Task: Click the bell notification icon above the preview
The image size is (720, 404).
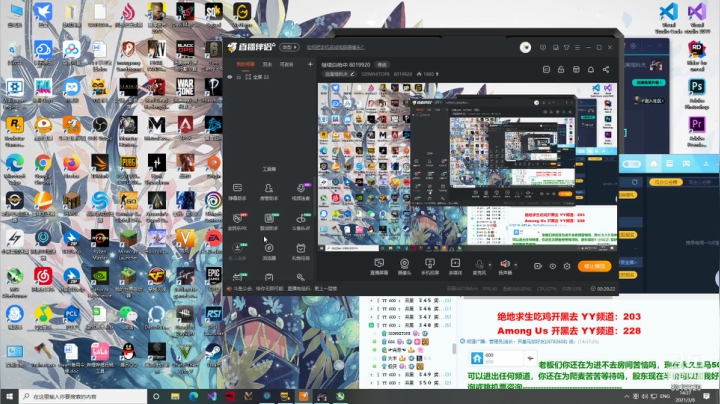Action: coord(591,69)
